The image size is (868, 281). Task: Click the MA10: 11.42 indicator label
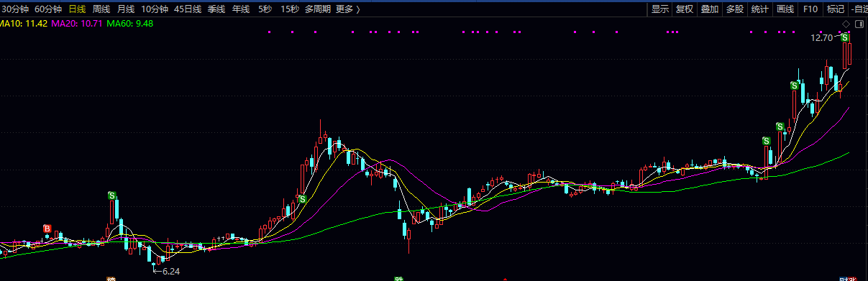pos(24,24)
